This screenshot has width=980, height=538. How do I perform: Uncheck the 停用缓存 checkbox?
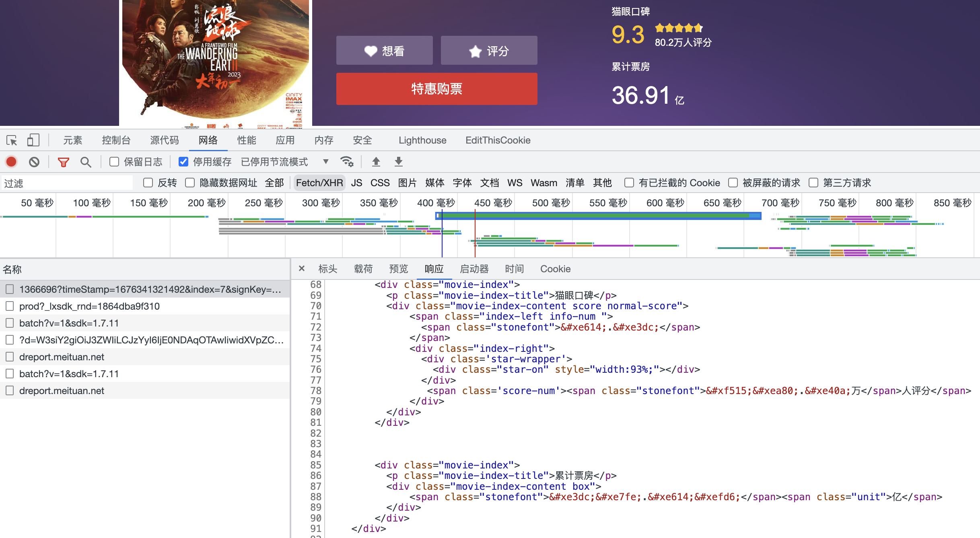tap(183, 162)
